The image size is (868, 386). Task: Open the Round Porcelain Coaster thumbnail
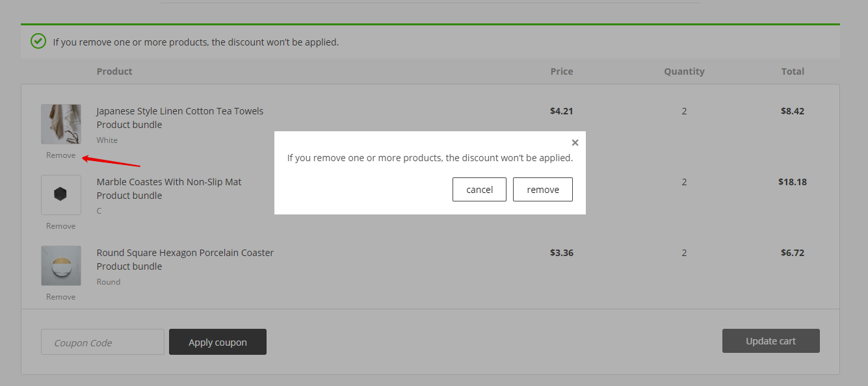point(61,265)
